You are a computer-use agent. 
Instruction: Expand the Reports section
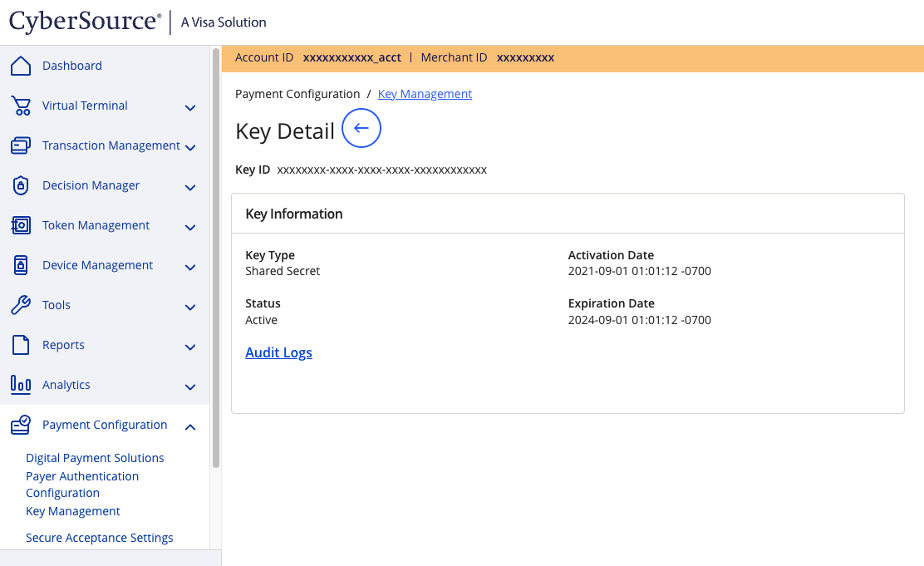(190, 347)
